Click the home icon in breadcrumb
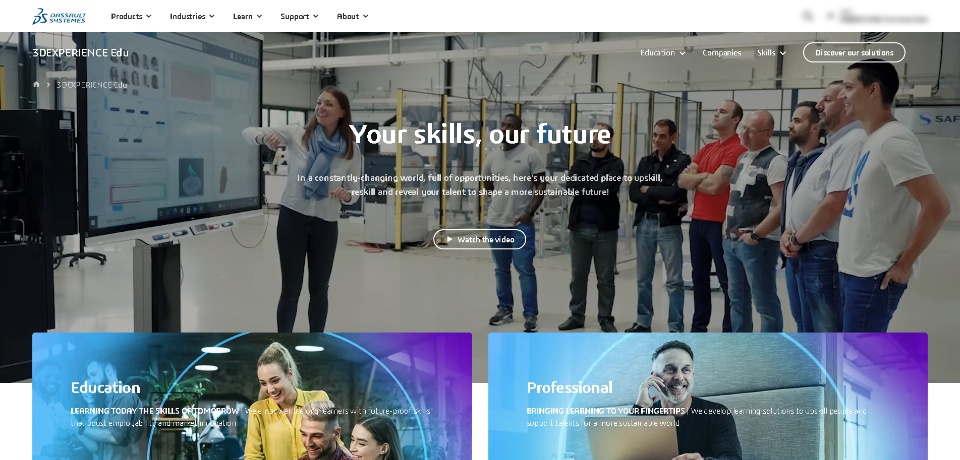Viewport: 960px width, 460px height. (x=36, y=85)
